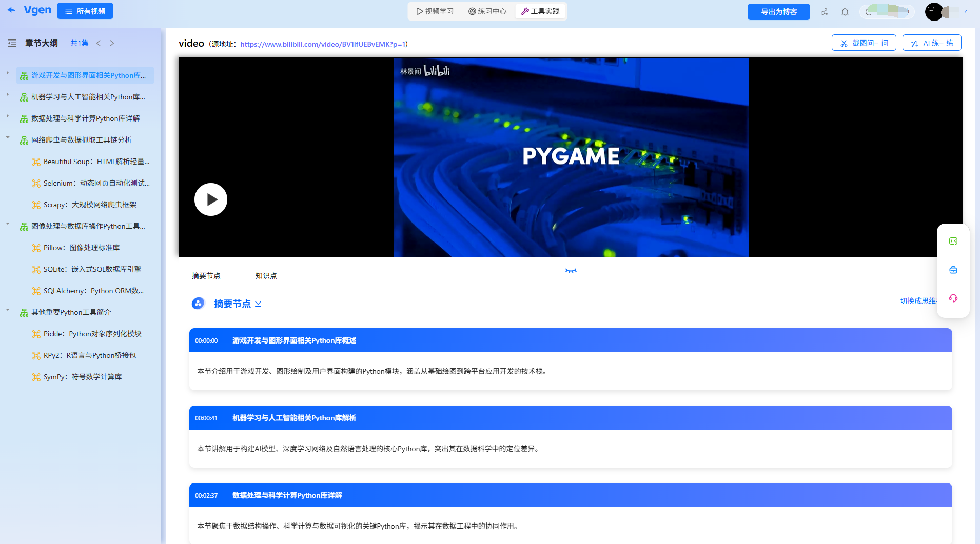Select 数据处理与科学计算Python库详解 chapter
Viewport: 980px width, 544px height.
click(85, 118)
